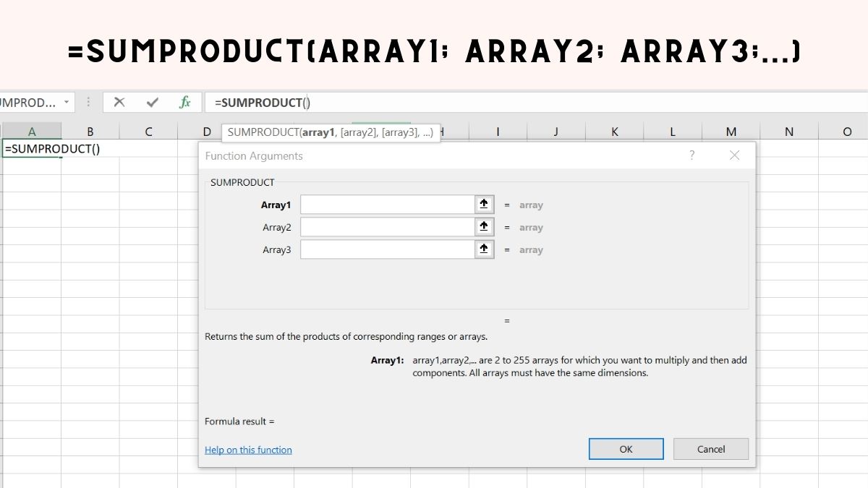Click inside the Array2 input field
868x488 pixels.
[x=387, y=227]
